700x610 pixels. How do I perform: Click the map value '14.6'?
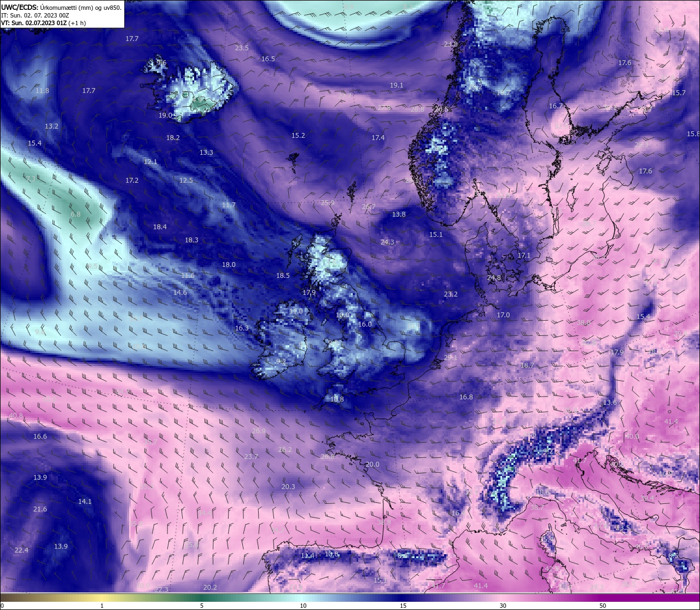(180, 293)
